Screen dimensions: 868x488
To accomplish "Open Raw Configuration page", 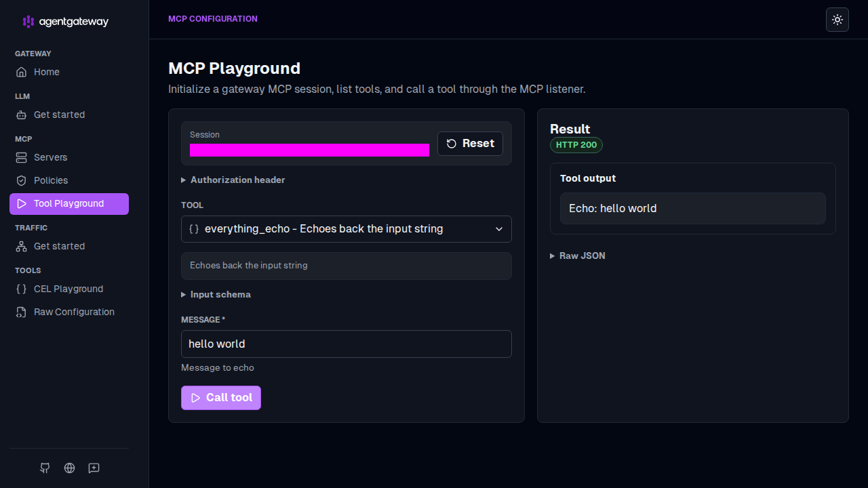I will (x=68, y=312).
